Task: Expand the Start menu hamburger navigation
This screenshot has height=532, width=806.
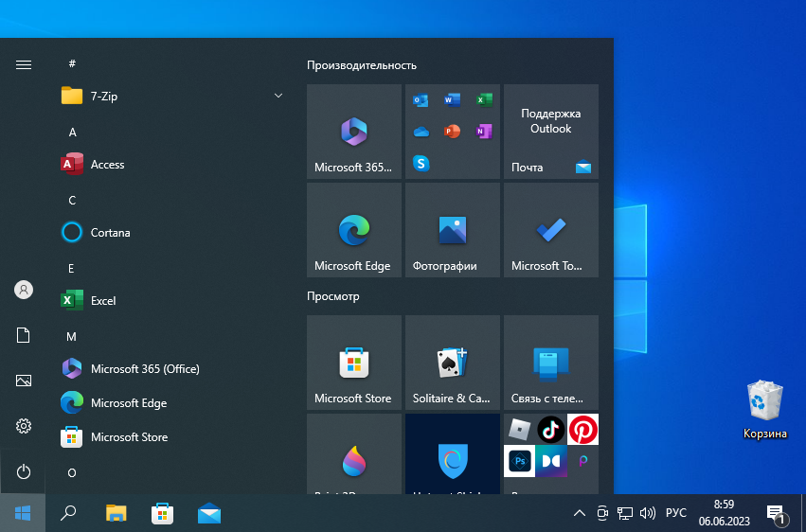Action: coord(24,64)
